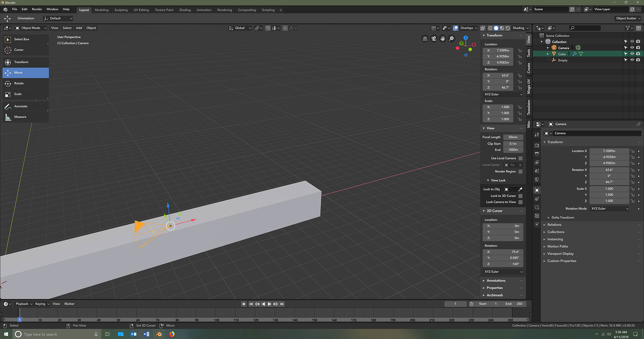The height and width of the screenshot is (339, 644).
Task: Open the Global transform orientation dropdown
Action: click(240, 28)
